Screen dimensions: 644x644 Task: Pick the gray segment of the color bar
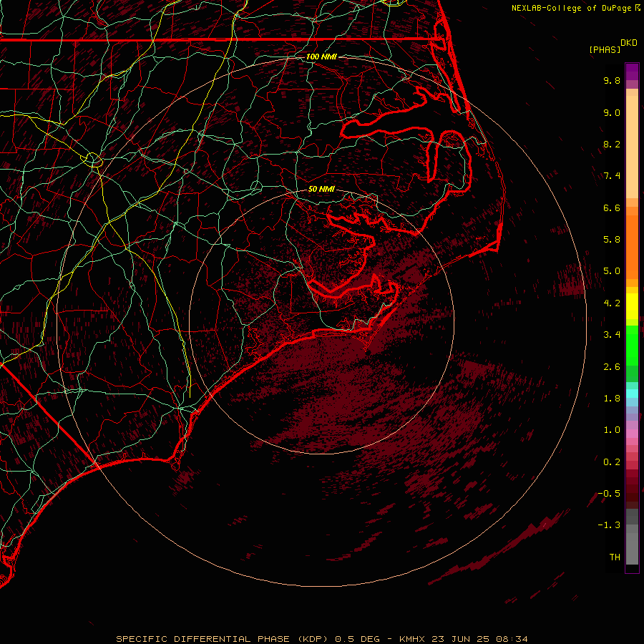632,537
